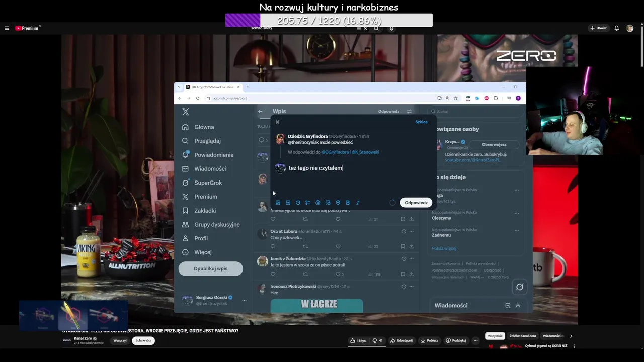Submit reply with Odpowiedz button
Screen dimensions: 644x362
tap(416, 203)
